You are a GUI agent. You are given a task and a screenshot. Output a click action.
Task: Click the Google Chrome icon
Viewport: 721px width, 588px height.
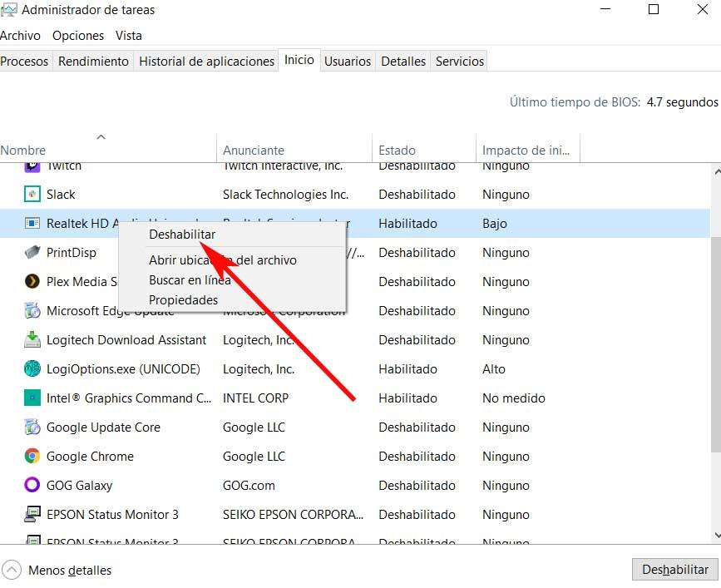32,456
